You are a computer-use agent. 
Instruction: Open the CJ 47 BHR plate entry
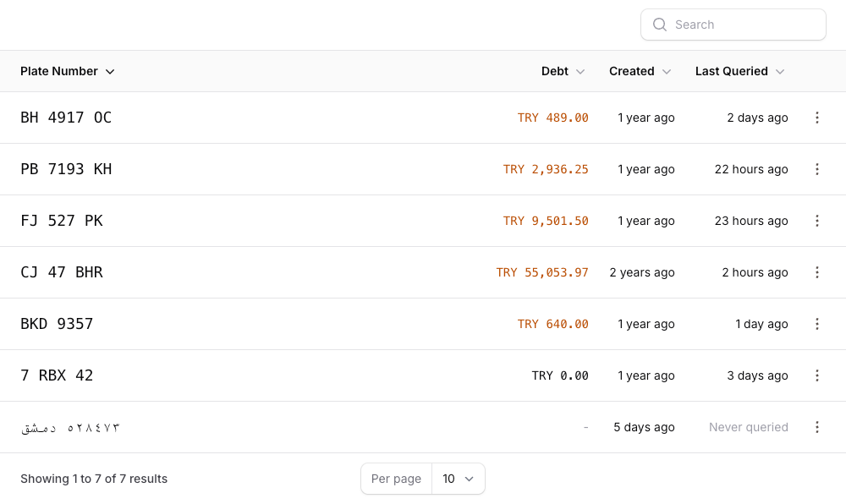[x=62, y=272]
